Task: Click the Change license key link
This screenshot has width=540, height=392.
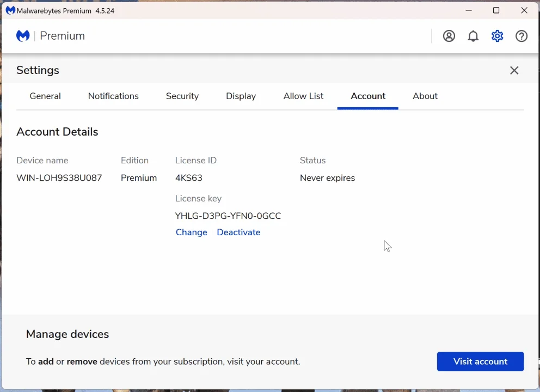Action: point(192,232)
